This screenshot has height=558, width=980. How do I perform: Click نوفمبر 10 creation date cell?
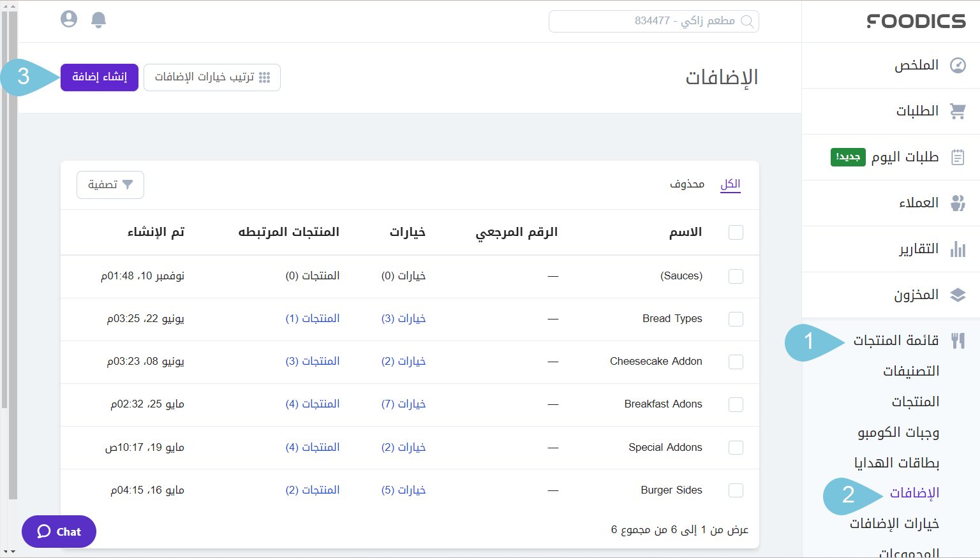pos(143,275)
